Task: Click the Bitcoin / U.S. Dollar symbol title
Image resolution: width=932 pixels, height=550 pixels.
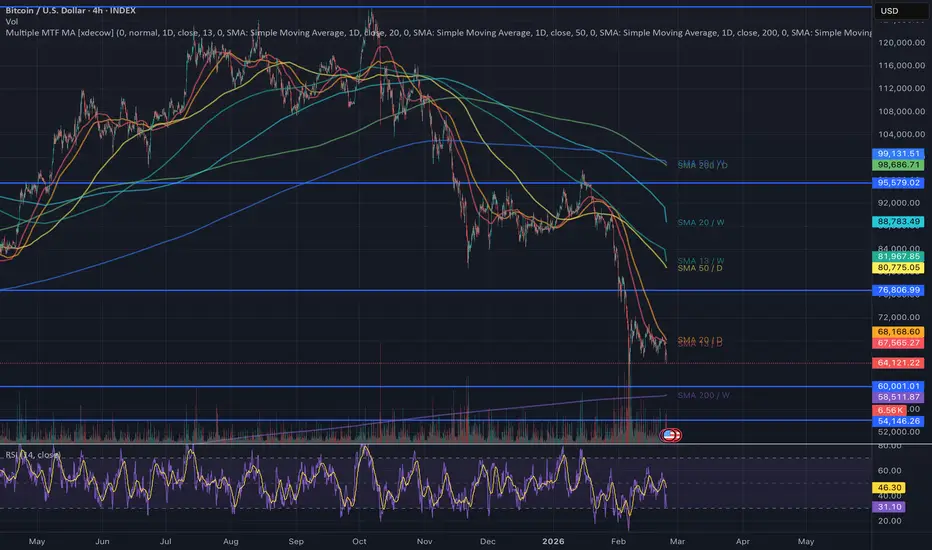Action: pyautogui.click(x=71, y=11)
